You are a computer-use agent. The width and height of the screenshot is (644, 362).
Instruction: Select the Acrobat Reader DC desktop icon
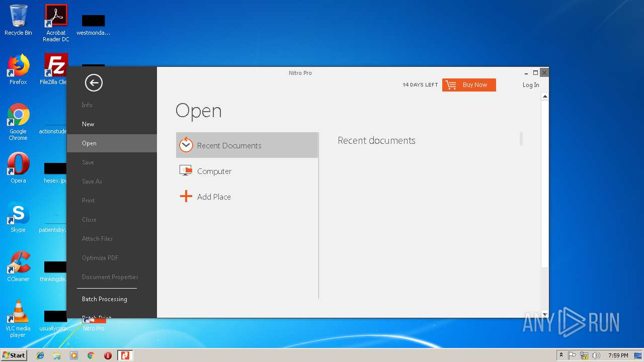pyautogui.click(x=56, y=23)
